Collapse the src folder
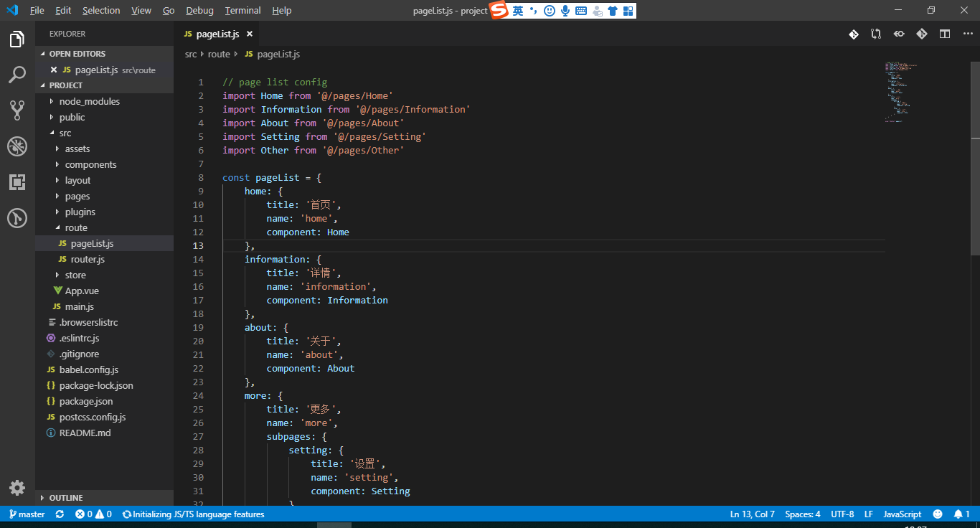The image size is (980, 528). pos(105,133)
